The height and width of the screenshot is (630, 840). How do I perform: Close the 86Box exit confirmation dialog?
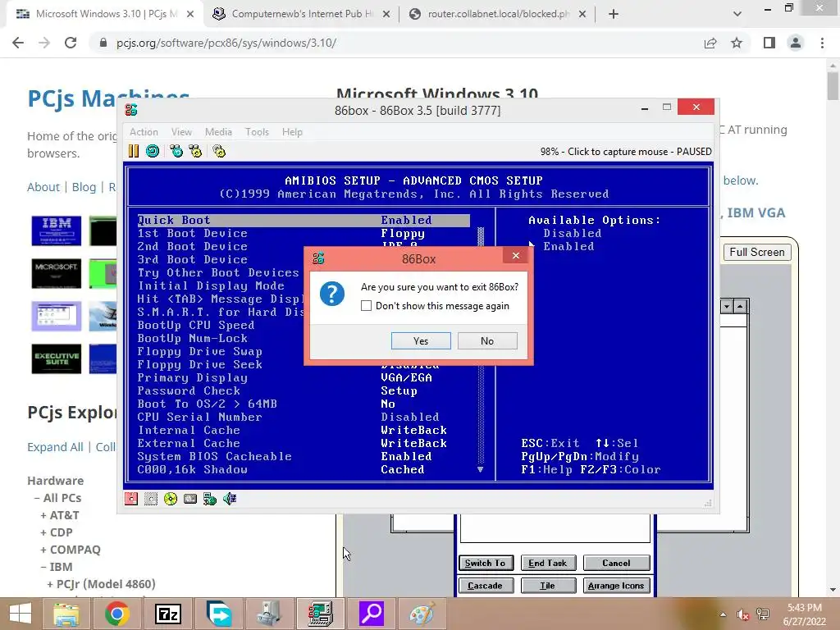click(516, 256)
